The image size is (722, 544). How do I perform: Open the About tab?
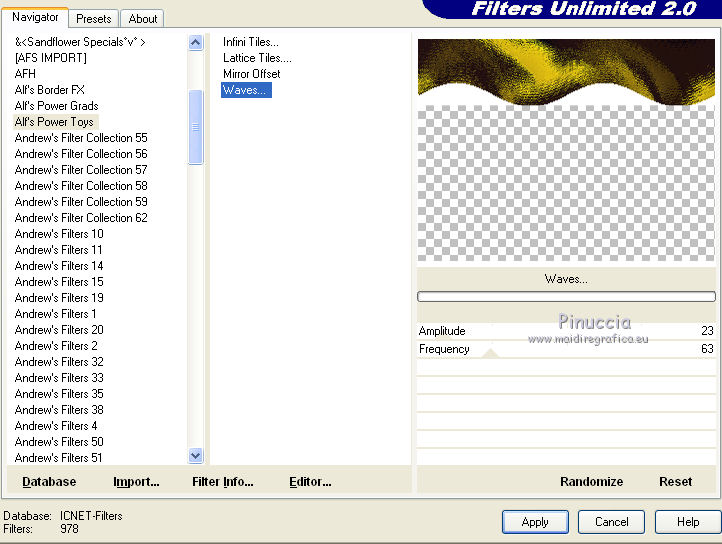pyautogui.click(x=142, y=19)
